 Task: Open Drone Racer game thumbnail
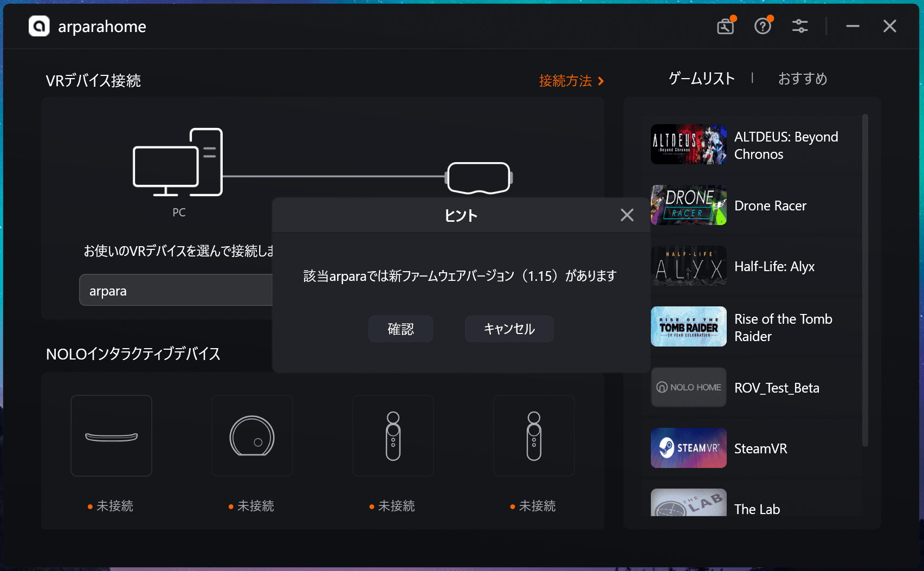click(689, 205)
